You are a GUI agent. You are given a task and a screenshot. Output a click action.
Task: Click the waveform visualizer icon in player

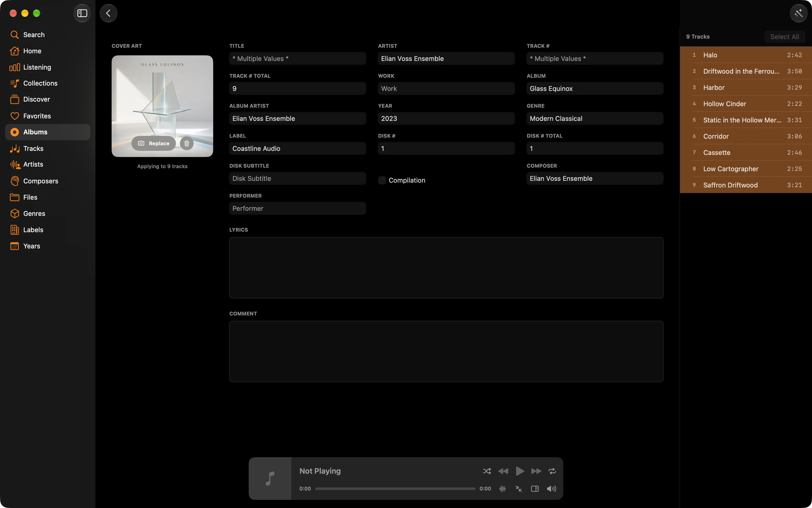pyautogui.click(x=502, y=488)
